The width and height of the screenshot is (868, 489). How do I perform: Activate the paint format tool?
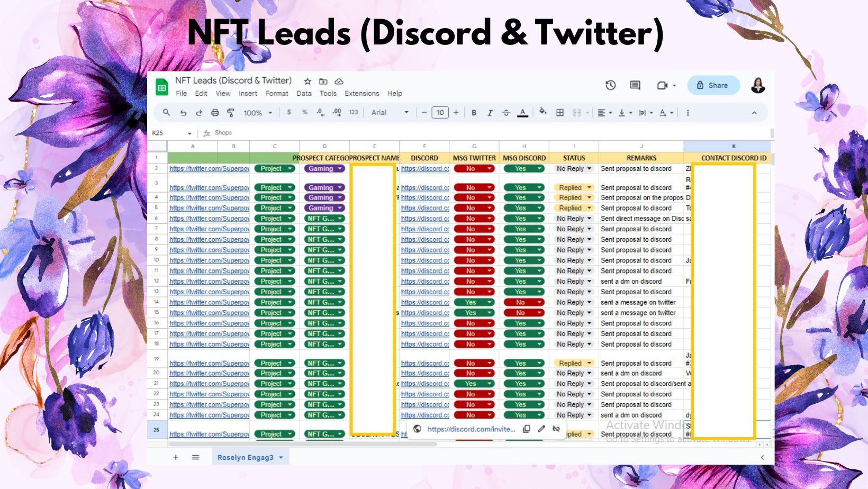pos(231,113)
